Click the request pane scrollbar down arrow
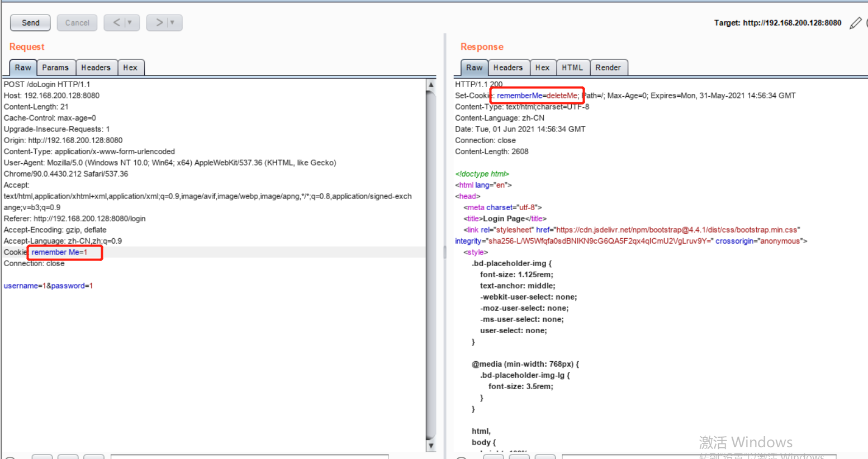The image size is (868, 459). [x=431, y=446]
